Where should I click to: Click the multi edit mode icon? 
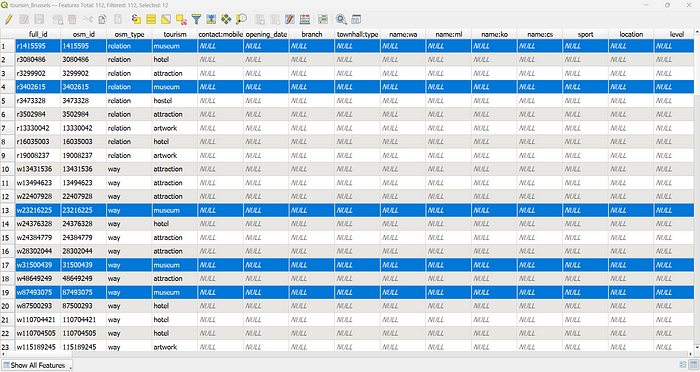[x=24, y=19]
